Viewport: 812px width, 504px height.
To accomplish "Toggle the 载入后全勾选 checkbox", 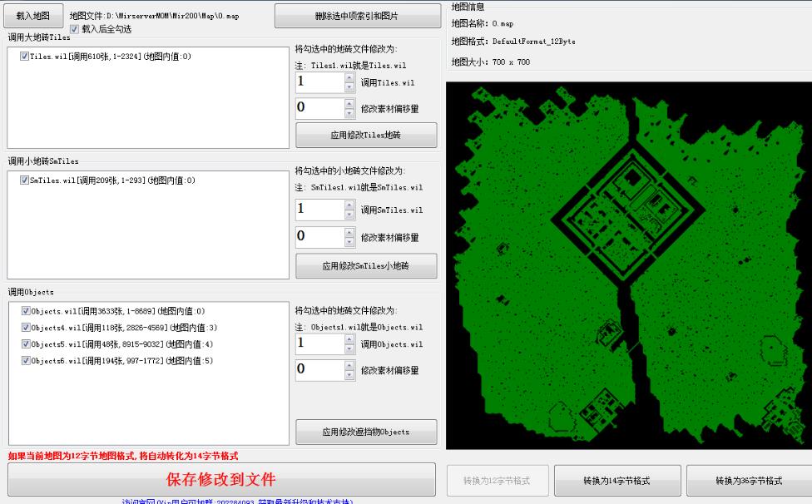I will [x=74, y=29].
